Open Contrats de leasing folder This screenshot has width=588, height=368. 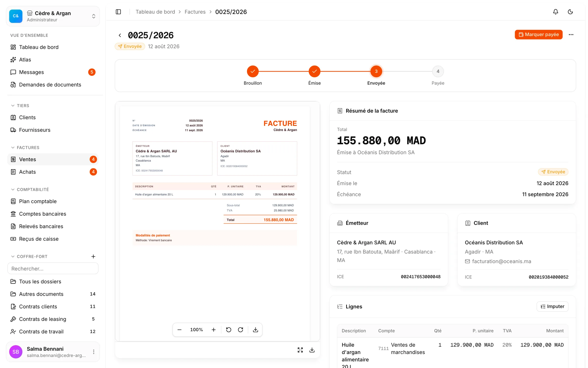pyautogui.click(x=53, y=319)
